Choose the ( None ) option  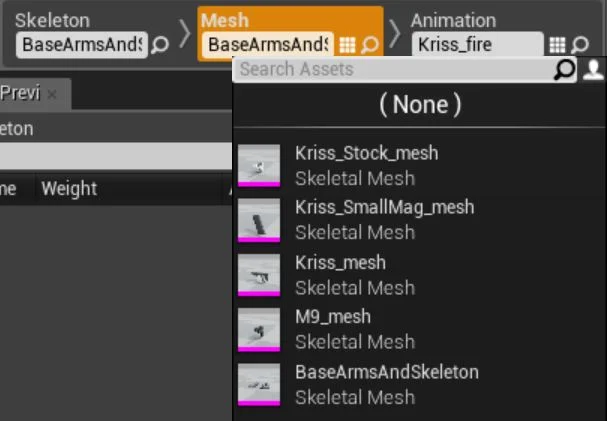(x=420, y=104)
